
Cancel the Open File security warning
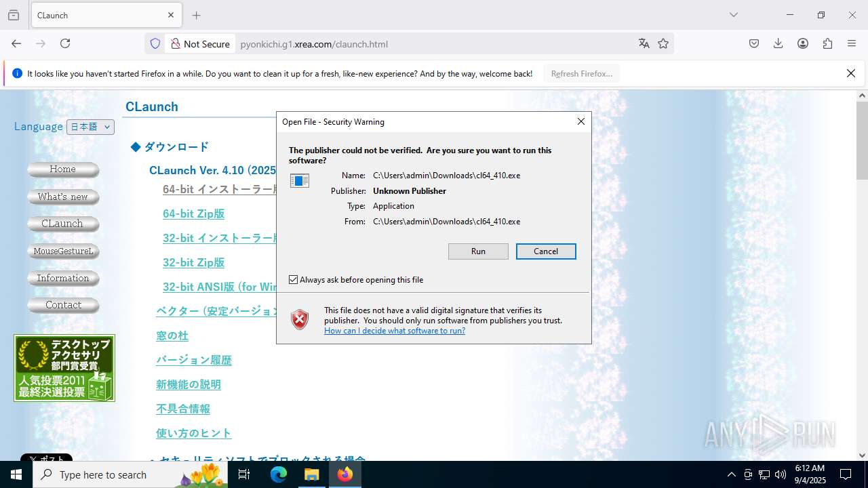546,251
